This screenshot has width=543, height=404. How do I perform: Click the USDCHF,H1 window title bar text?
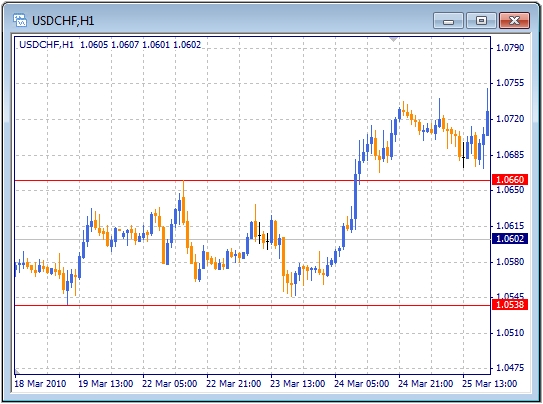click(63, 21)
